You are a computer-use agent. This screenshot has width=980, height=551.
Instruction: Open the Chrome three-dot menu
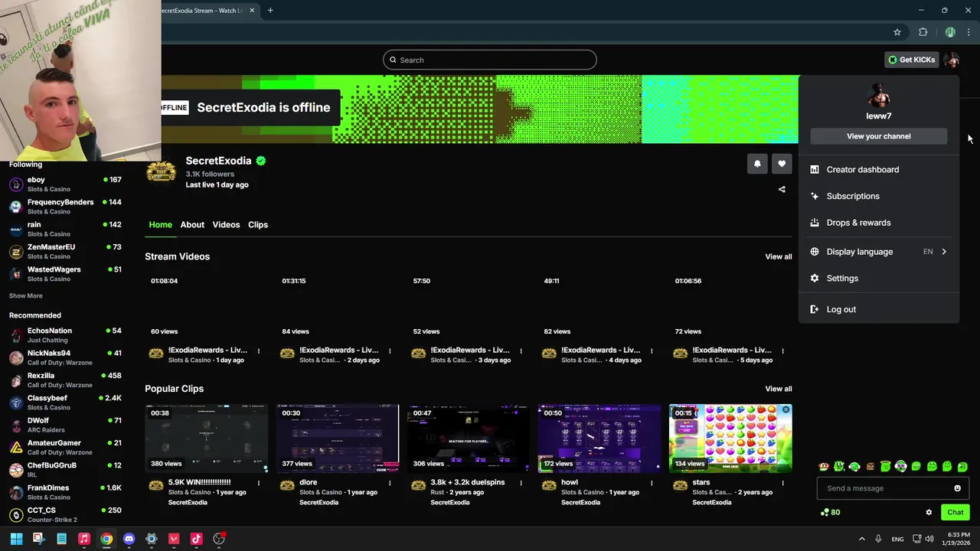969,32
